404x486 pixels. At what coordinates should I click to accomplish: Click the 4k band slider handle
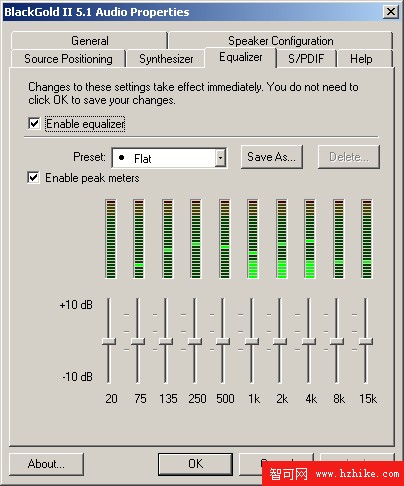click(309, 341)
